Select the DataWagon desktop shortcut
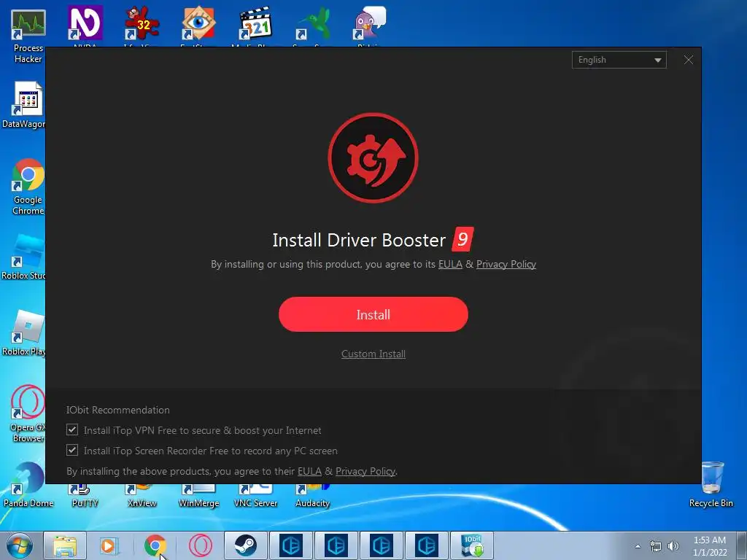The image size is (747, 560). point(24,106)
